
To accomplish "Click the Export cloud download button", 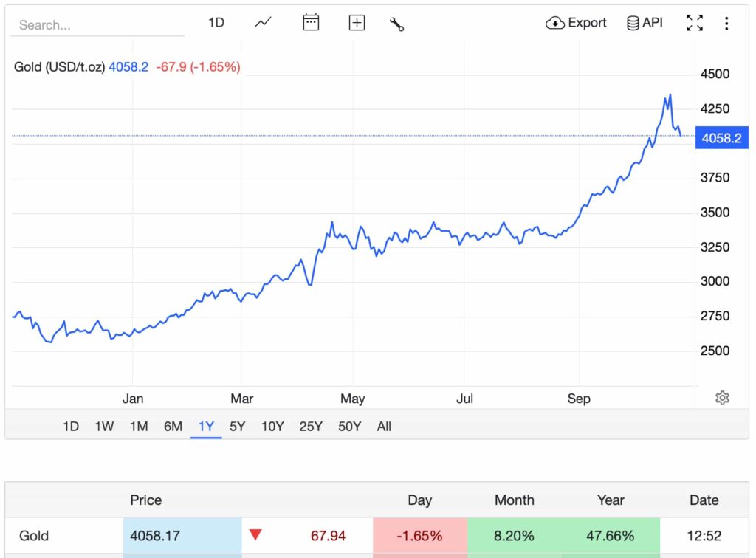I will coord(576,23).
